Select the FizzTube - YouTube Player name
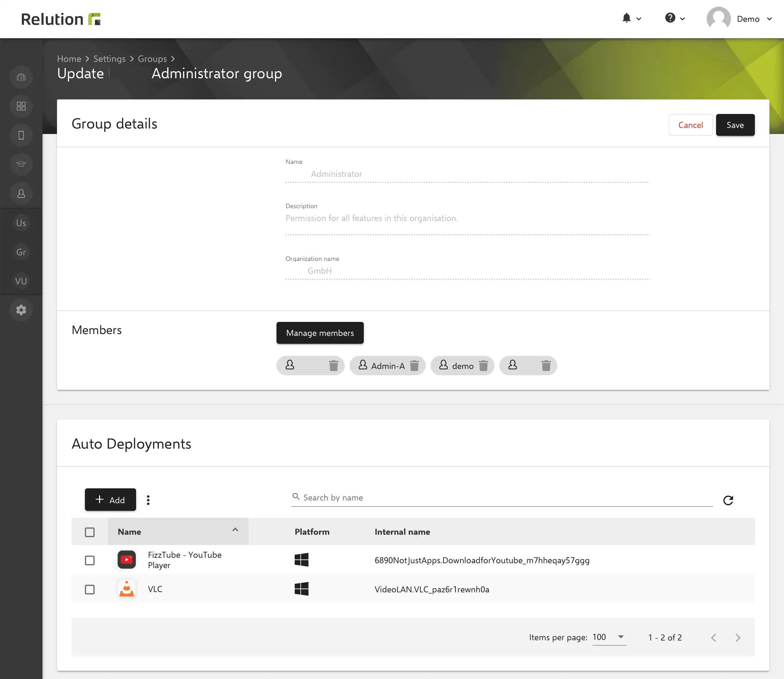This screenshot has height=679, width=784. 185,560
